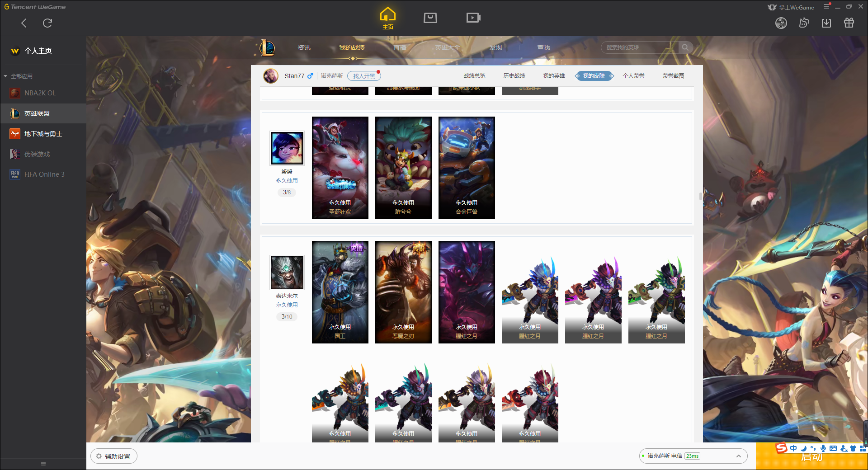
Task: Click Stan77 round profile avatar
Action: pos(271,76)
